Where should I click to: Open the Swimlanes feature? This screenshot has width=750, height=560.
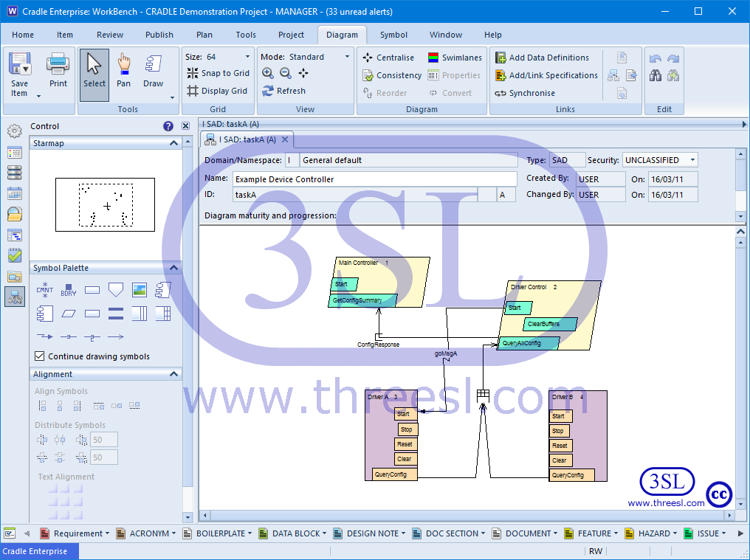pos(455,58)
